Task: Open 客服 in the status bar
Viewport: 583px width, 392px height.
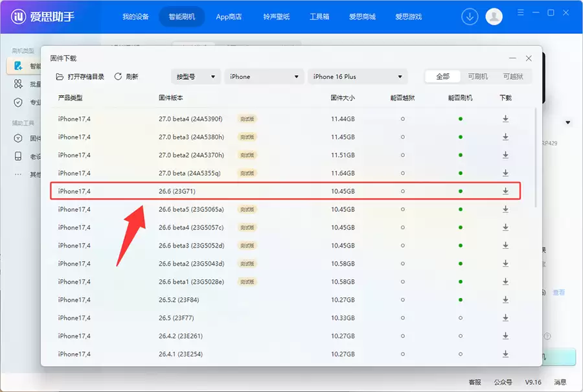Action: tap(475, 382)
